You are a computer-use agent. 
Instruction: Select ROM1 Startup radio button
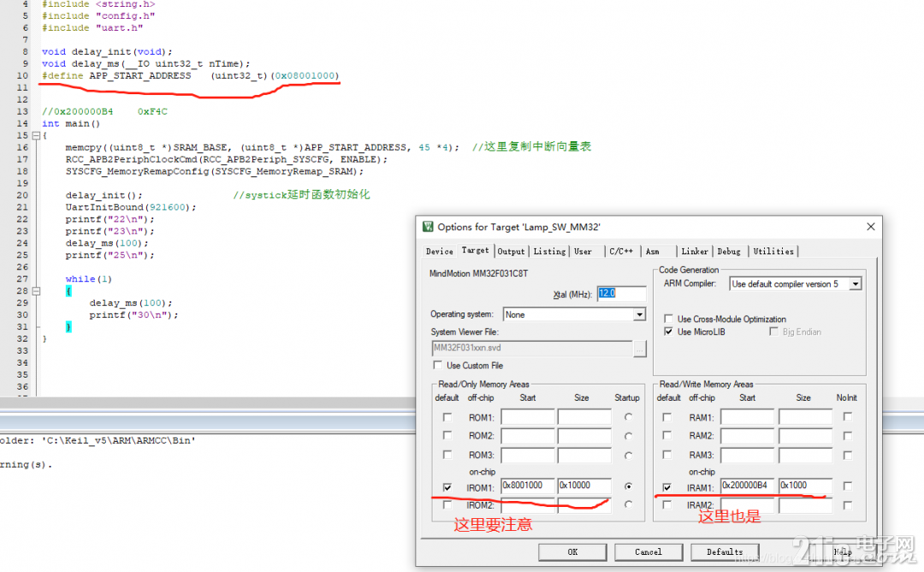[x=628, y=417]
